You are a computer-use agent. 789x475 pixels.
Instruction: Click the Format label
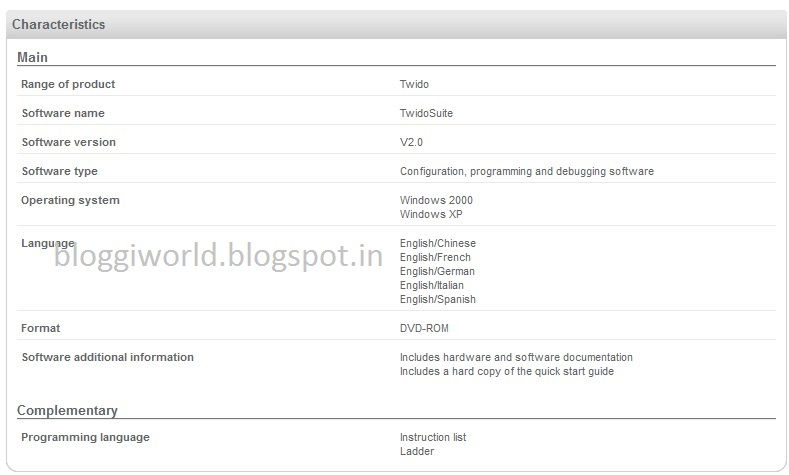pos(40,328)
